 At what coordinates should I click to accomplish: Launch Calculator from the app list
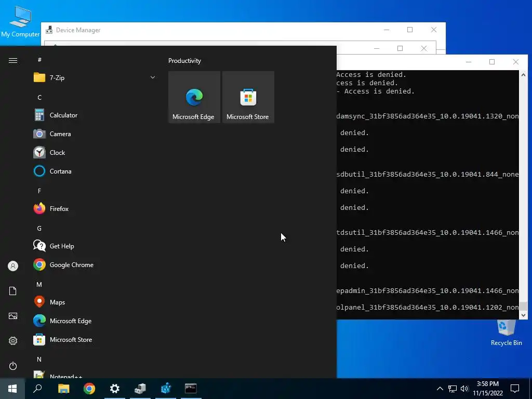click(x=95, y=115)
